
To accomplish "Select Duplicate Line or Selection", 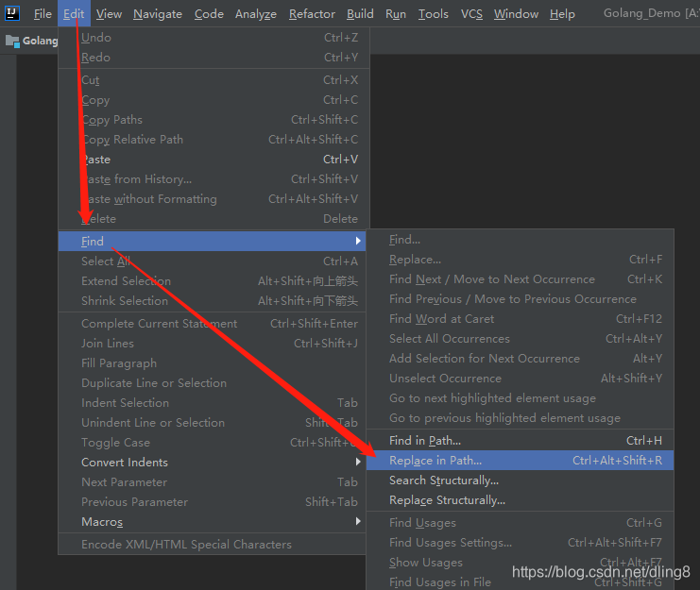I will pos(212,383).
